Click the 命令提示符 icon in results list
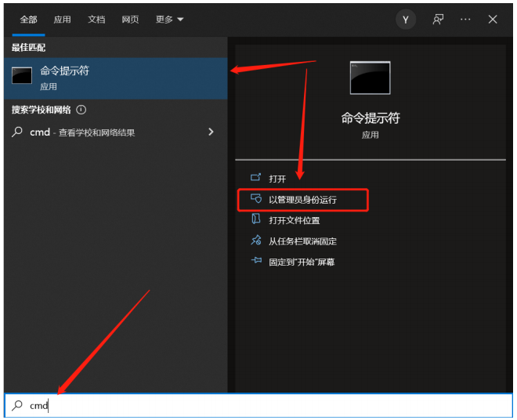Screen dimensions: 517x420 [22, 75]
